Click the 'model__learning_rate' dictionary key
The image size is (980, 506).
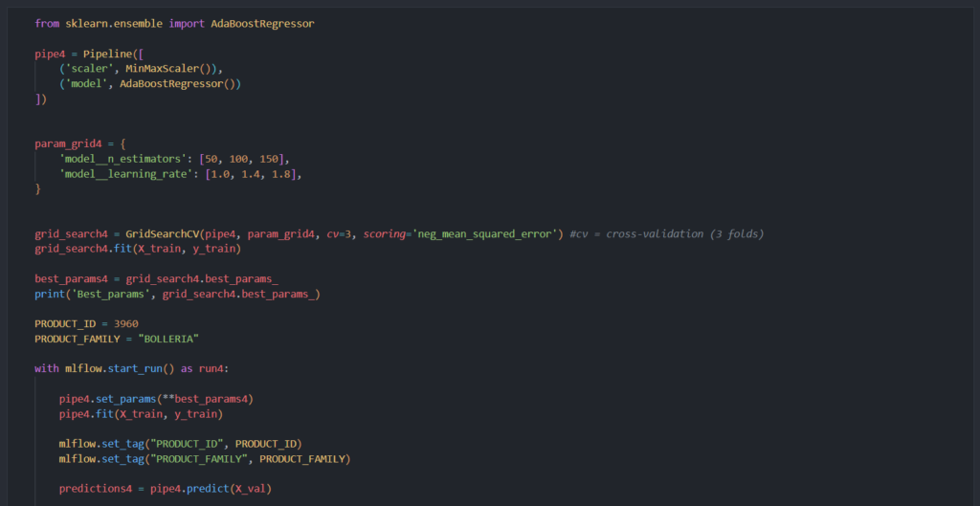(x=129, y=174)
